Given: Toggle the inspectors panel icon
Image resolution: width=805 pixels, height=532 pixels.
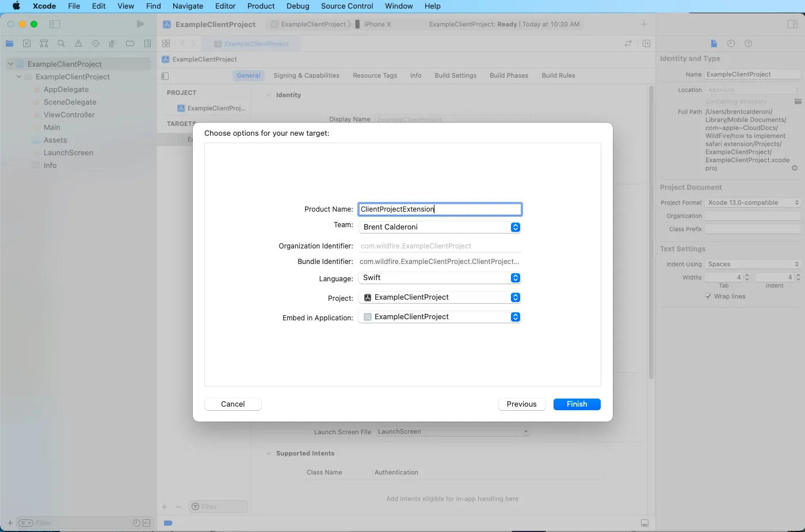Looking at the screenshot, I should (792, 24).
